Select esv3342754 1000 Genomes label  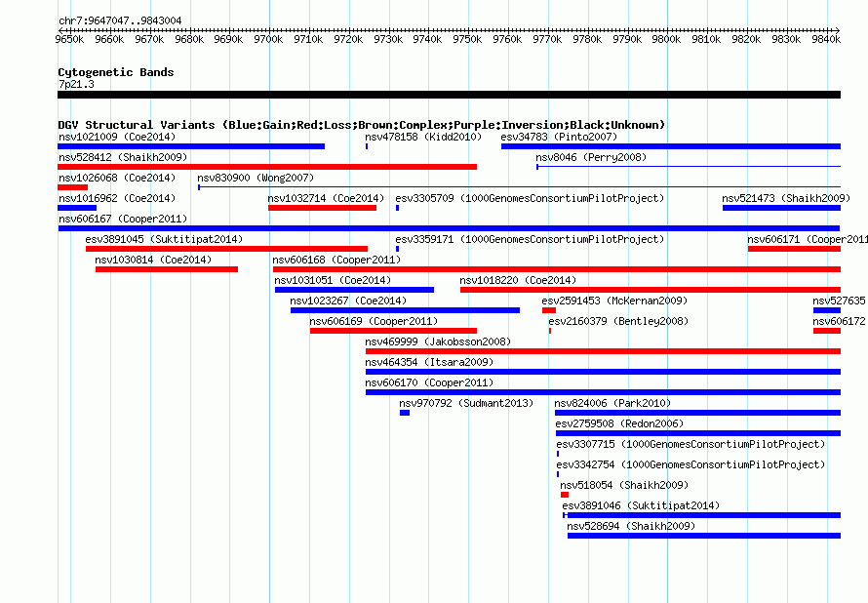(690, 464)
